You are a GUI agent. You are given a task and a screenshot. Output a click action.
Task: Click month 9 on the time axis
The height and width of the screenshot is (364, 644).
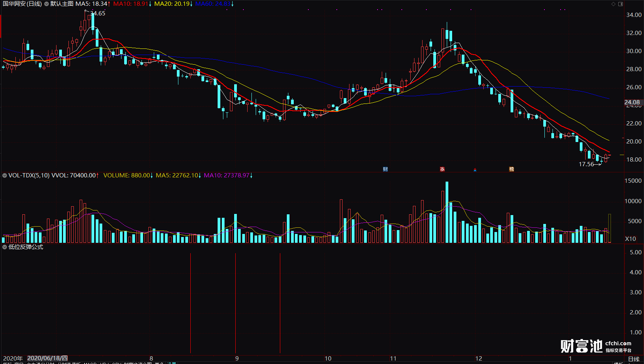(x=237, y=359)
